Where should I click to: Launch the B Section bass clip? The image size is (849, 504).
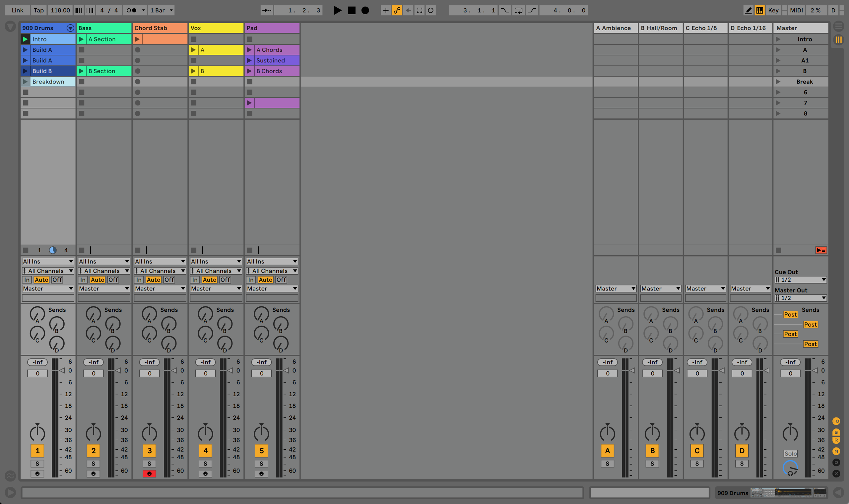tap(81, 71)
